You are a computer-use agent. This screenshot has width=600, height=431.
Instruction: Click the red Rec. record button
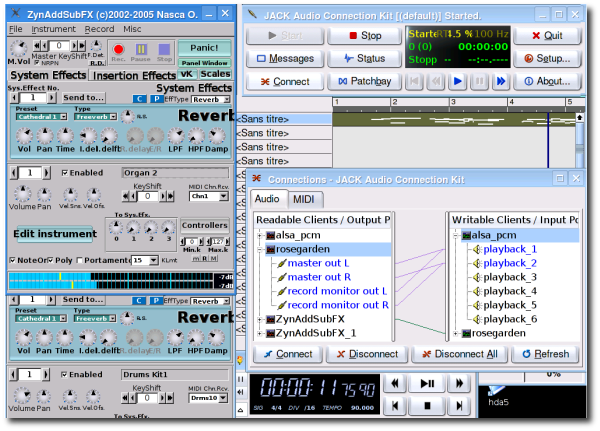[x=119, y=48]
